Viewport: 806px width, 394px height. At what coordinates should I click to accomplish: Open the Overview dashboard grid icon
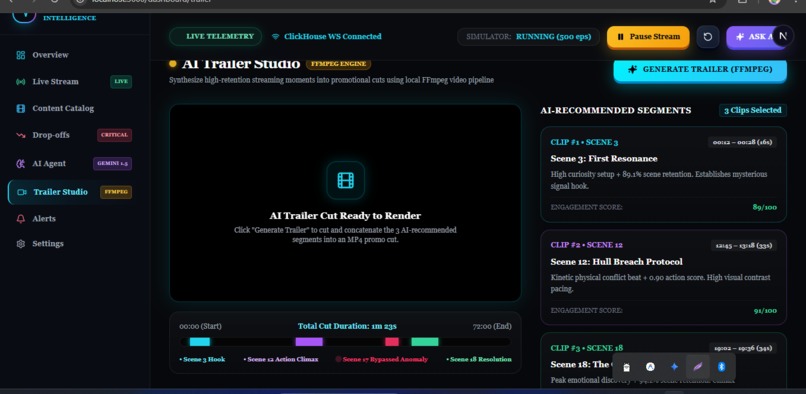click(21, 55)
